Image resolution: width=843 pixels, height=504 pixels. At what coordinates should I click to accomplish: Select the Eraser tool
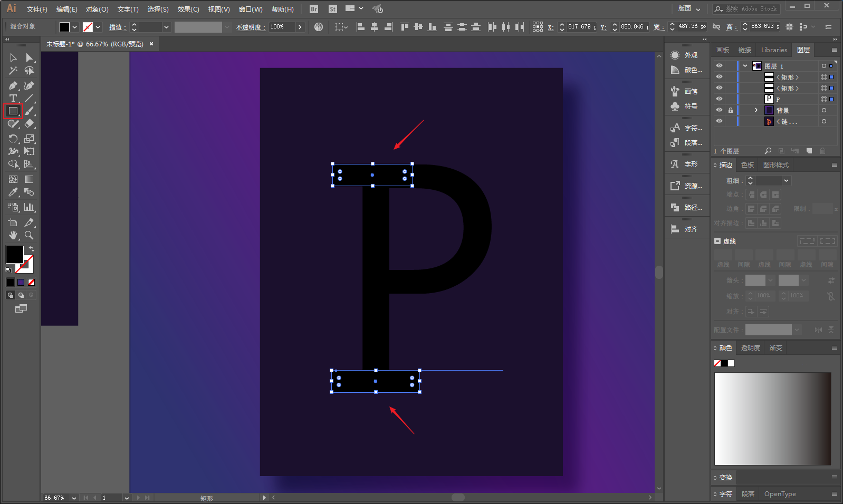pyautogui.click(x=29, y=123)
